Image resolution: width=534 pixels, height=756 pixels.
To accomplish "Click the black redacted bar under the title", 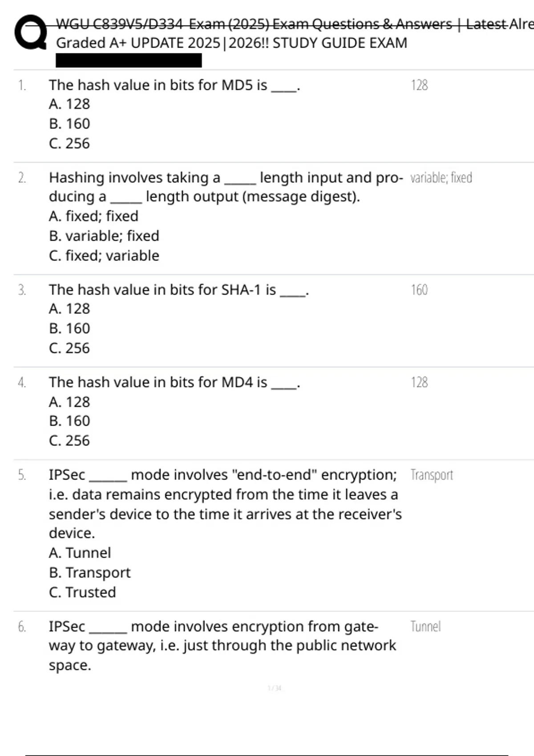I will pos(129,60).
